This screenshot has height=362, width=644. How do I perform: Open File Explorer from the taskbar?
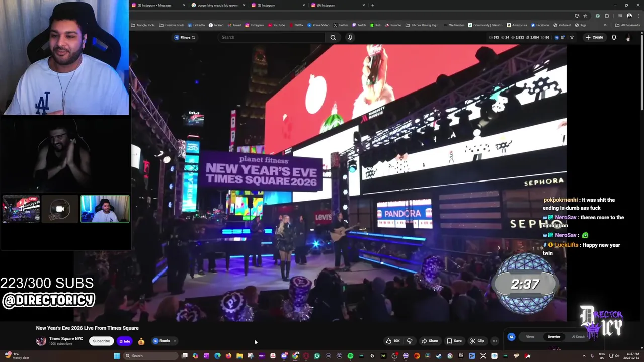click(240, 356)
